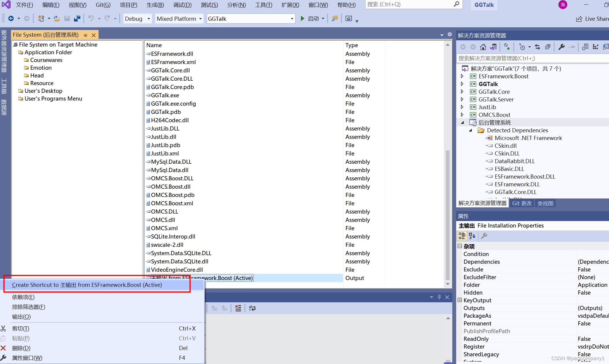Switch to the 类视图 tab
The image size is (609, 364).
(545, 203)
